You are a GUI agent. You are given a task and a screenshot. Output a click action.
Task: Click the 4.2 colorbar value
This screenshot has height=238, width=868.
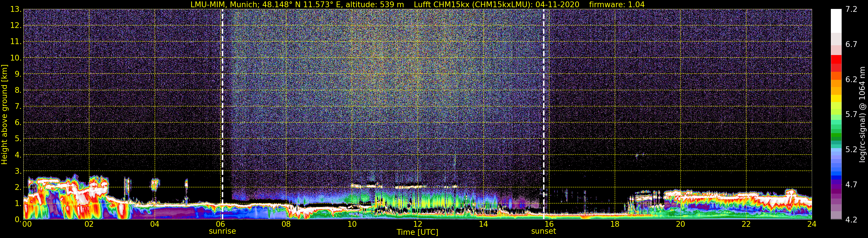click(x=851, y=220)
